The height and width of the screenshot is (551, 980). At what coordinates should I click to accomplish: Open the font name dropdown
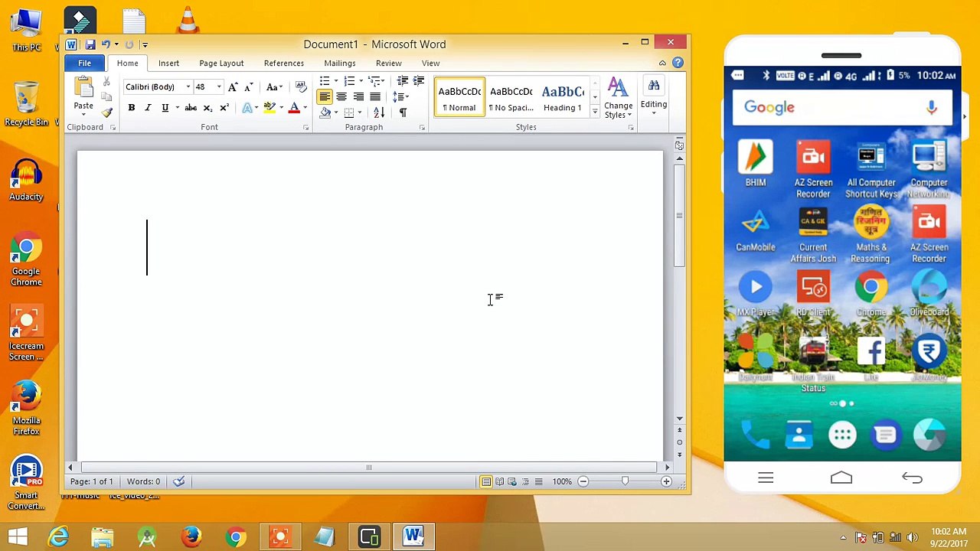point(188,87)
